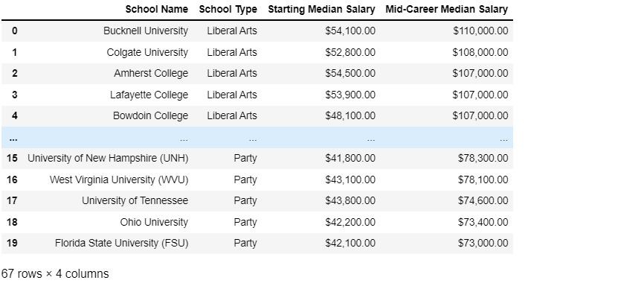Select the $48,100.00 starting salary cell
The image size is (644, 286).
point(350,115)
